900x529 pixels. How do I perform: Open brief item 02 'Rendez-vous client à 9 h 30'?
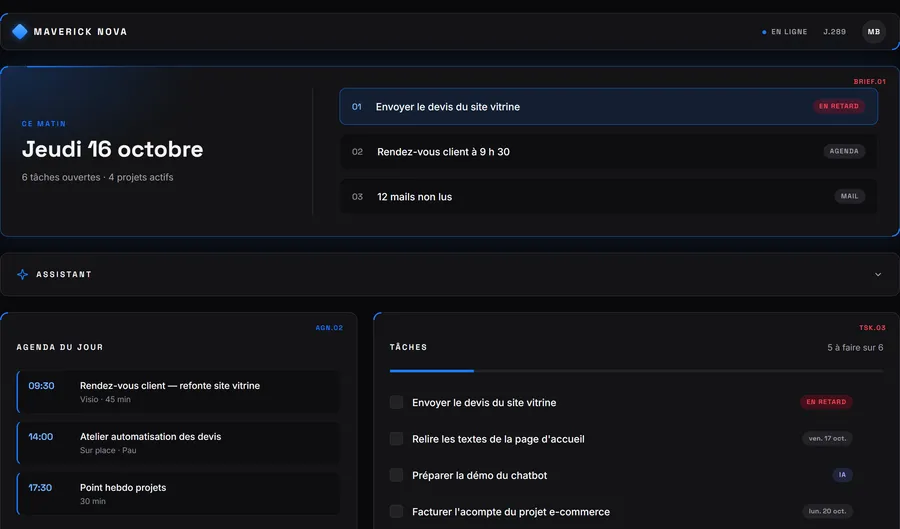(x=608, y=151)
